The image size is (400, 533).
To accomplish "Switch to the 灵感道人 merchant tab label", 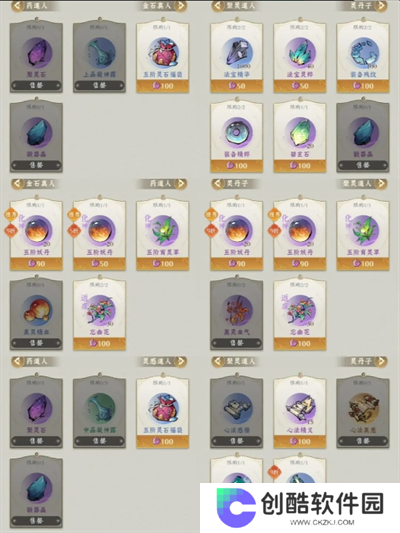I will click(x=157, y=361).
